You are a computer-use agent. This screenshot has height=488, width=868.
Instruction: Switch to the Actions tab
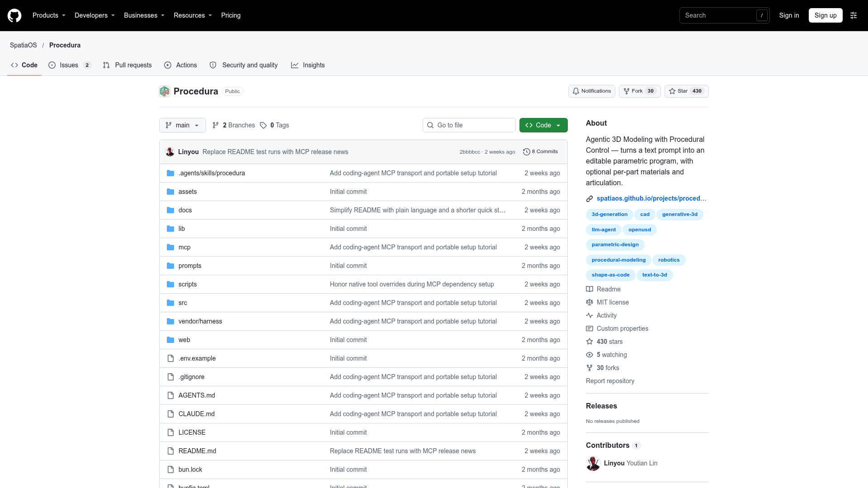pyautogui.click(x=180, y=65)
